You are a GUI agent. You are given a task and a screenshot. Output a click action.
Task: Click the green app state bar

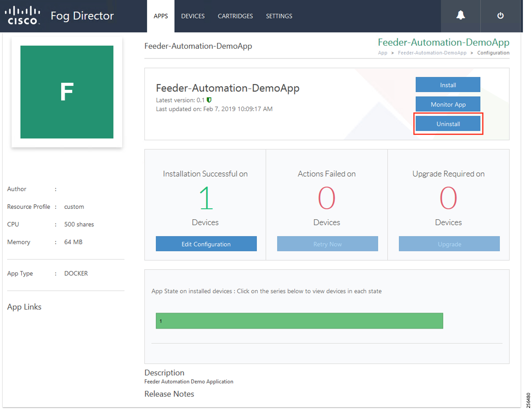[299, 321]
